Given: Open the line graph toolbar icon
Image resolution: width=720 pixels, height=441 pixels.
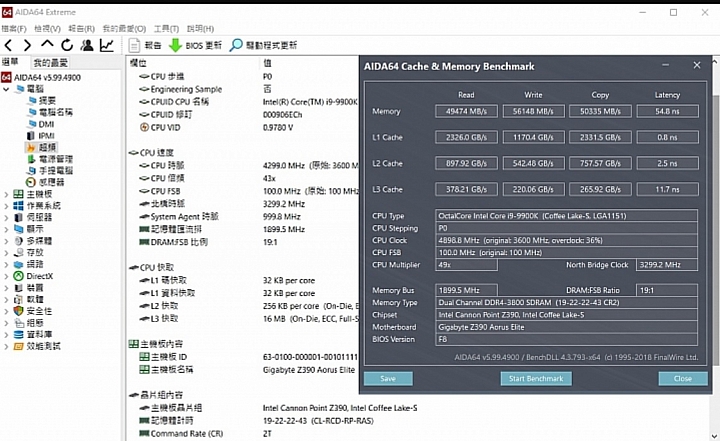Looking at the screenshot, I should point(107,45).
